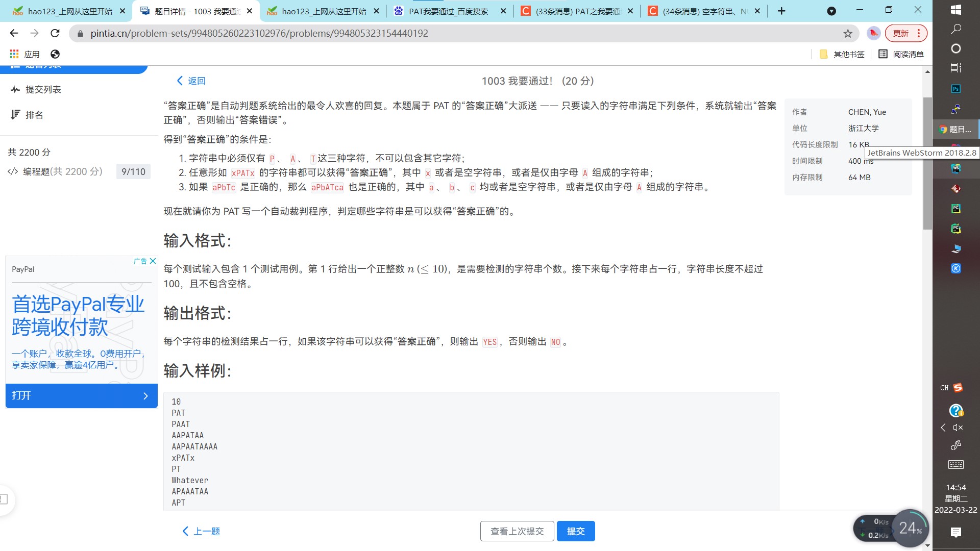Open the 排名 sidebar item
The width and height of the screenshot is (980, 551).
[x=34, y=115]
